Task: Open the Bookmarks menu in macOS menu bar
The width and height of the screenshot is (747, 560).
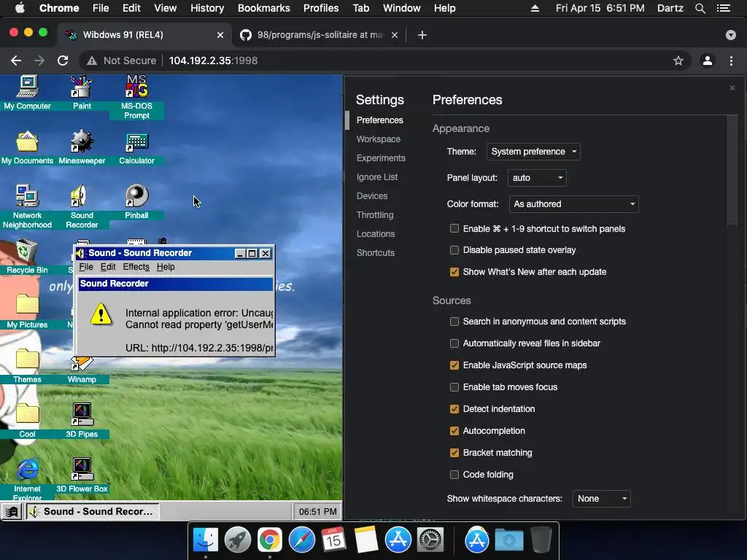Action: 263,8
